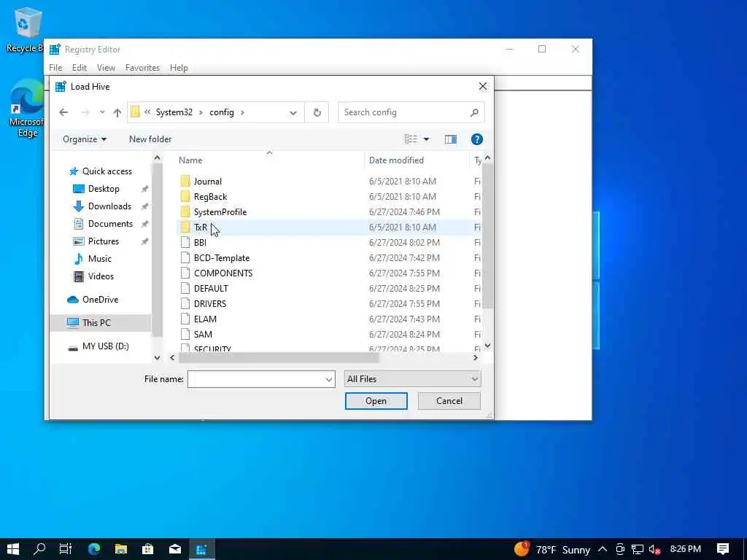Open Task View on the taskbar
Viewport: 747px width, 560px height.
66,549
